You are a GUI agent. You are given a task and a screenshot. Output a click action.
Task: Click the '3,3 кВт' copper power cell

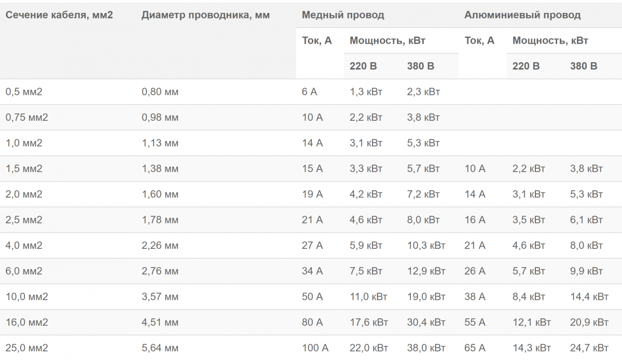pyautogui.click(x=366, y=169)
